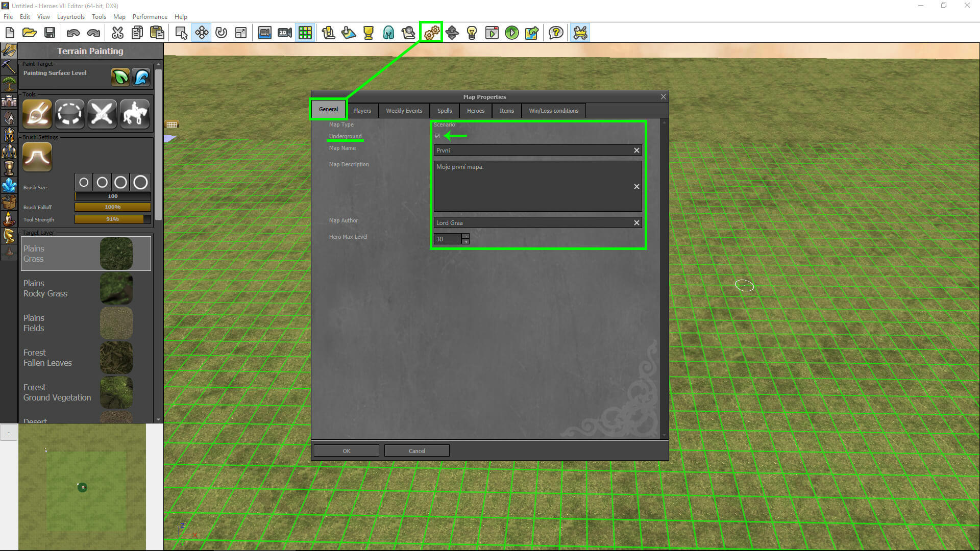980x551 pixels.
Task: Open the trophy toolbar icon
Action: (369, 33)
